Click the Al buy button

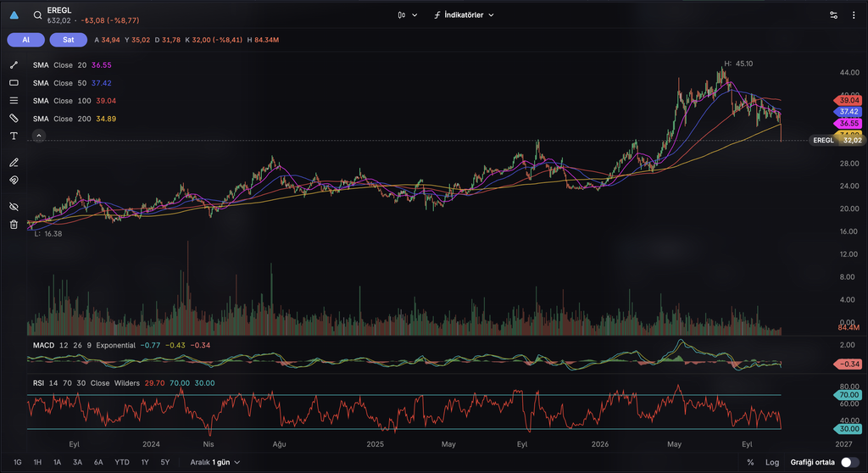[26, 40]
